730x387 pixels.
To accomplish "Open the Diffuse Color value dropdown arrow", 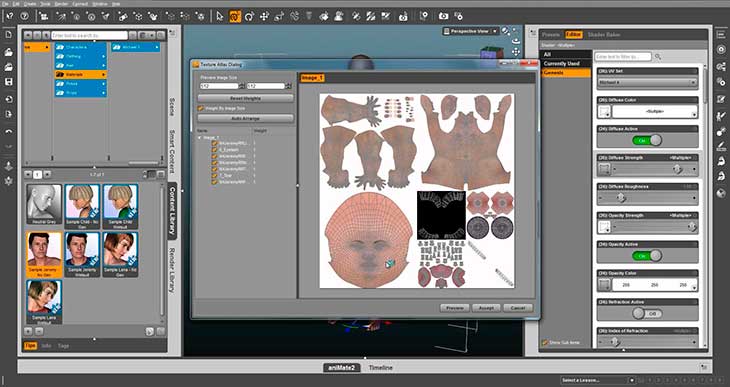I will click(x=694, y=115).
